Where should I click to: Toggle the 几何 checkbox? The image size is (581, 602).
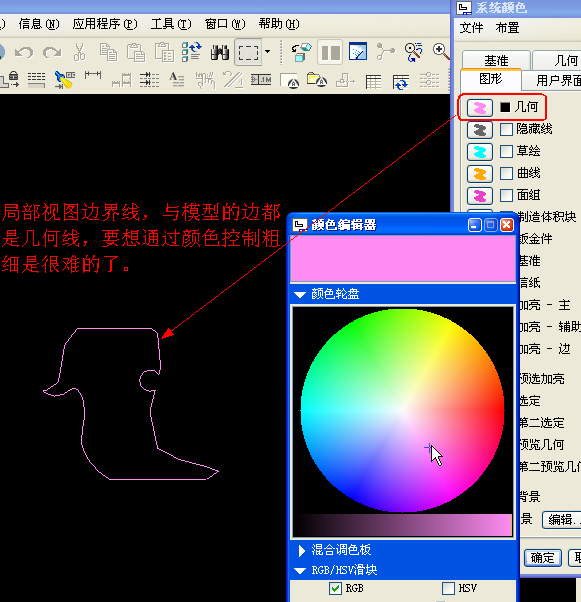pos(505,107)
